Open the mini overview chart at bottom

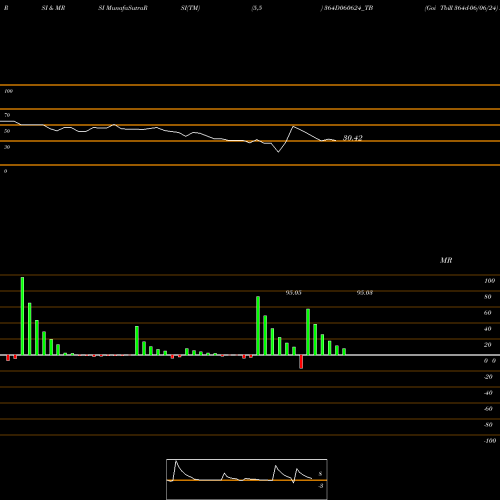point(247,479)
